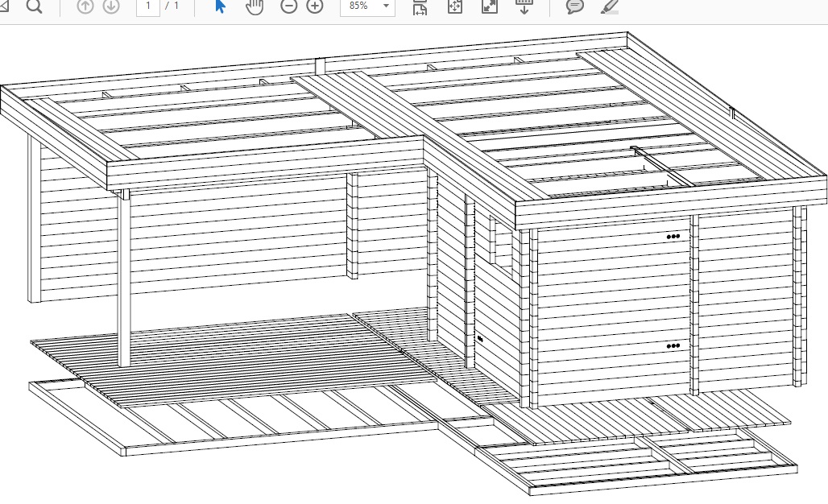This screenshot has width=828, height=504.
Task: Add a comment with speech bubble
Action: pyautogui.click(x=575, y=6)
